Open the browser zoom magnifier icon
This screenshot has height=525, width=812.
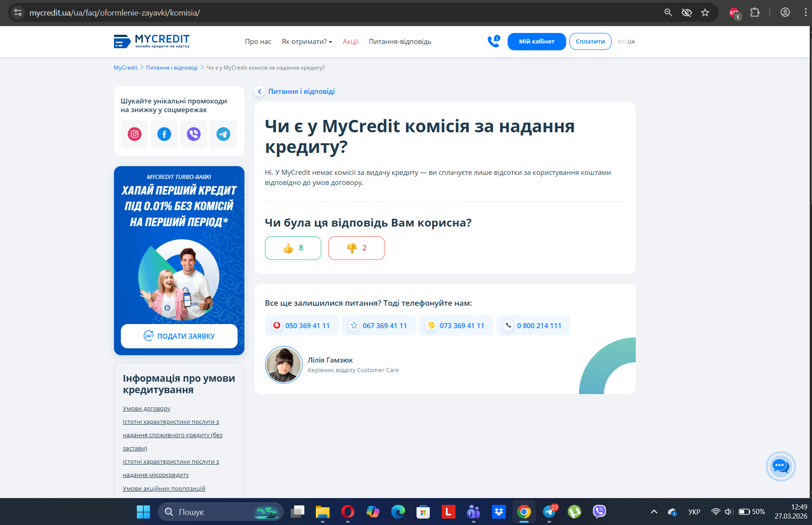point(668,12)
